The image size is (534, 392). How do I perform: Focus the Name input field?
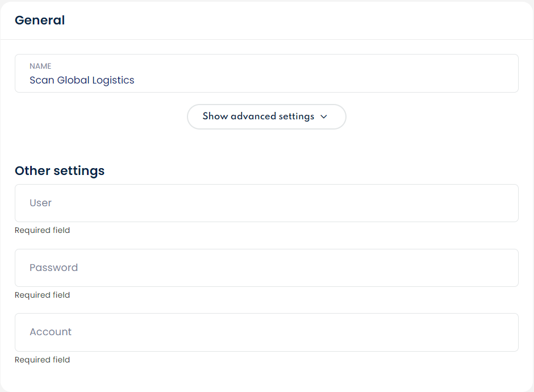(266, 73)
